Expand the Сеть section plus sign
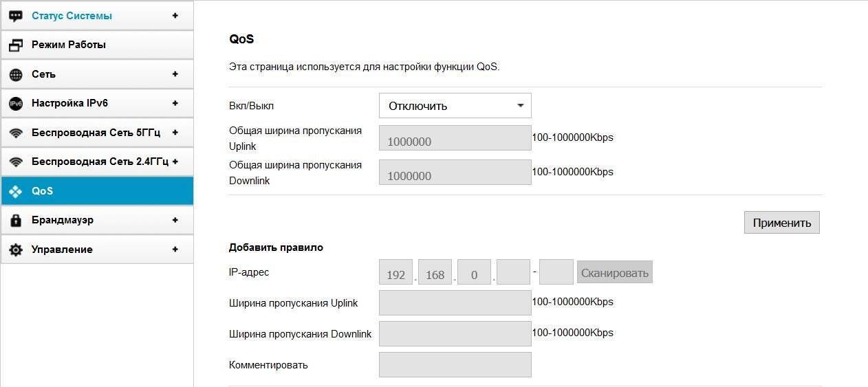868x387 pixels. [x=175, y=74]
